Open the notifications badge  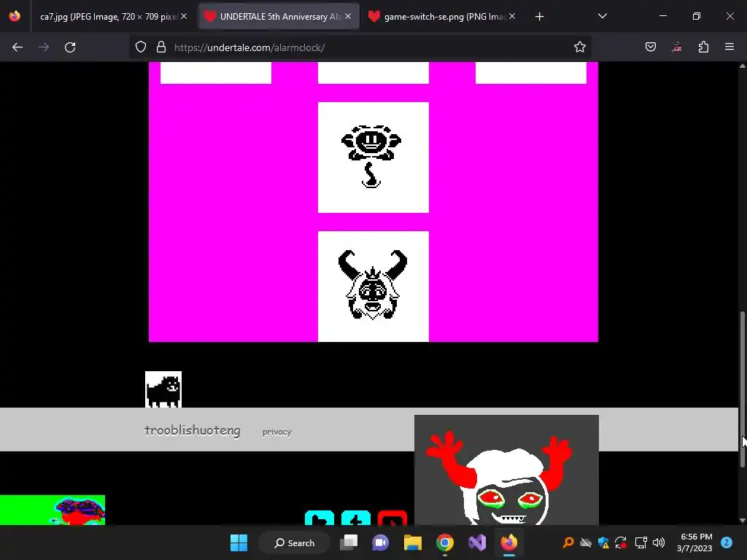point(727,542)
